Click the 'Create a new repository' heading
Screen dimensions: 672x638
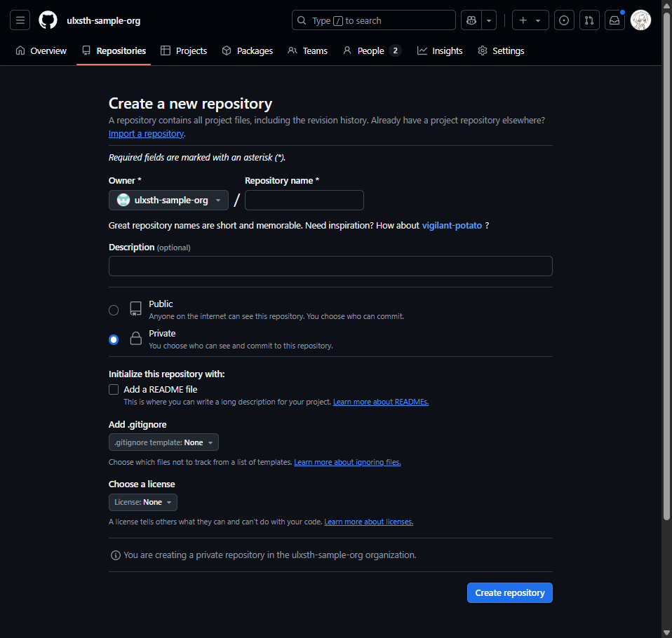pyautogui.click(x=190, y=104)
